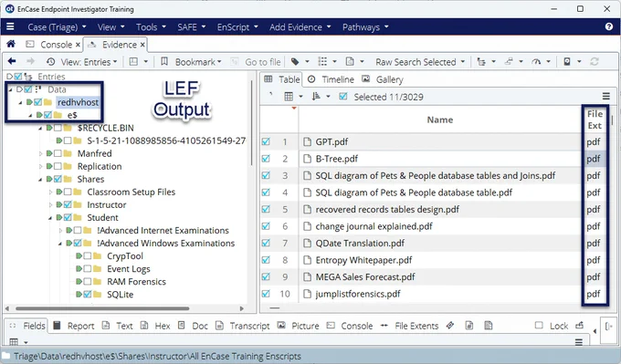Click the help question mark icon

tap(609, 26)
